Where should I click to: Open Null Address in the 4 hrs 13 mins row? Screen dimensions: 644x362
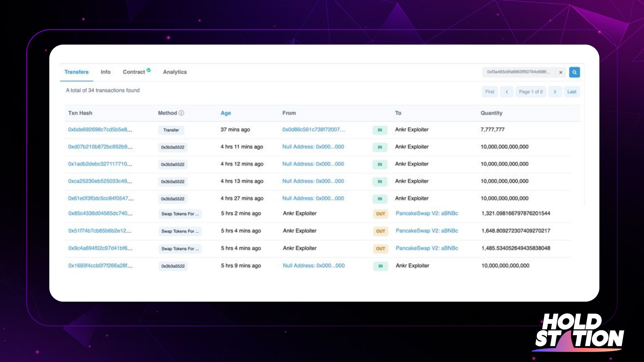(313, 181)
